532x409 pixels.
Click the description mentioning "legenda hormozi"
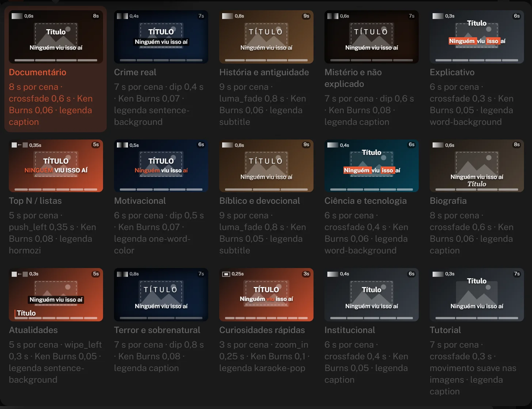[53, 233]
